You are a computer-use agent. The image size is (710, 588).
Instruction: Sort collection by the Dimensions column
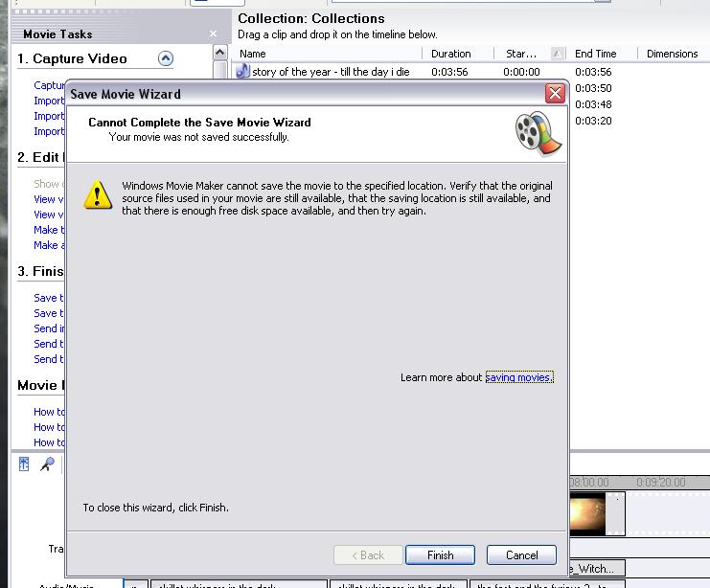point(673,54)
